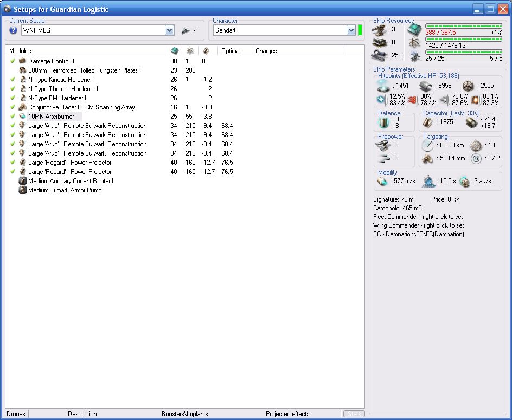Click the Damage Control II module icon
The height and width of the screenshot is (420, 512).
click(x=22, y=61)
